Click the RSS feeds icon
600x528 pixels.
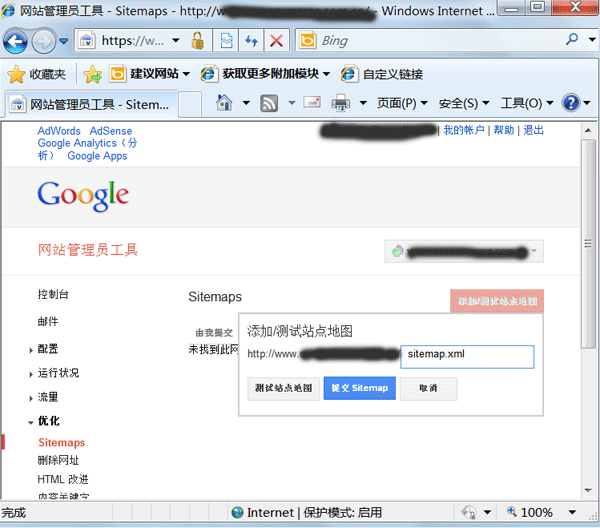(269, 103)
